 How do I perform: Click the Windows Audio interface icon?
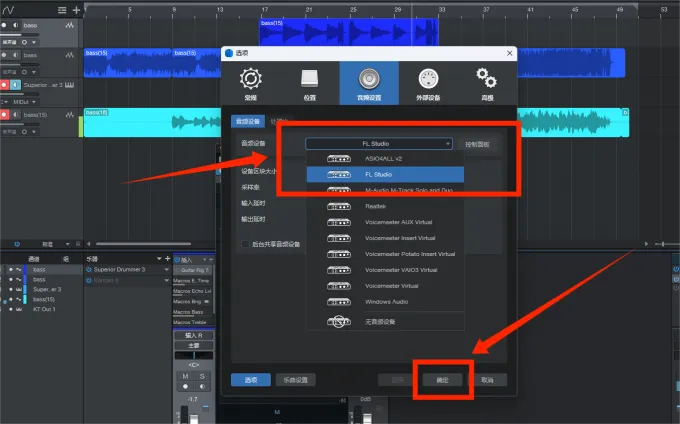click(x=339, y=302)
